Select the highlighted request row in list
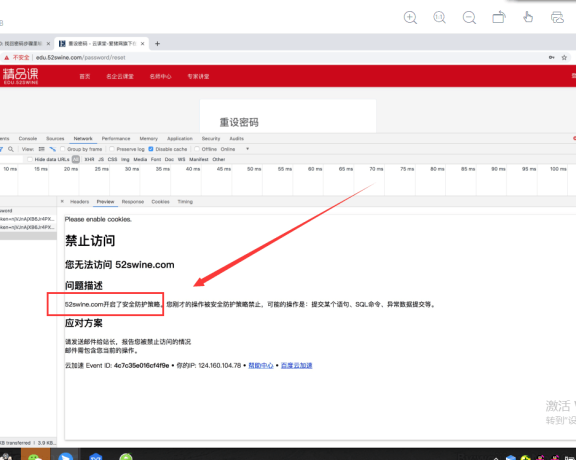Screen dimensions: 576x460 point(28,236)
